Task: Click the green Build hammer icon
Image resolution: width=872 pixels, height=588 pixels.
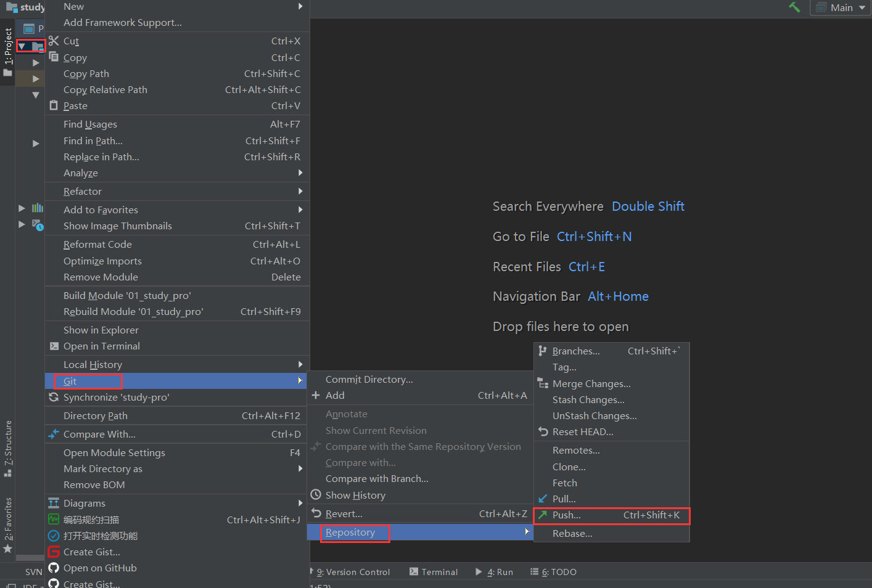Action: (x=794, y=7)
